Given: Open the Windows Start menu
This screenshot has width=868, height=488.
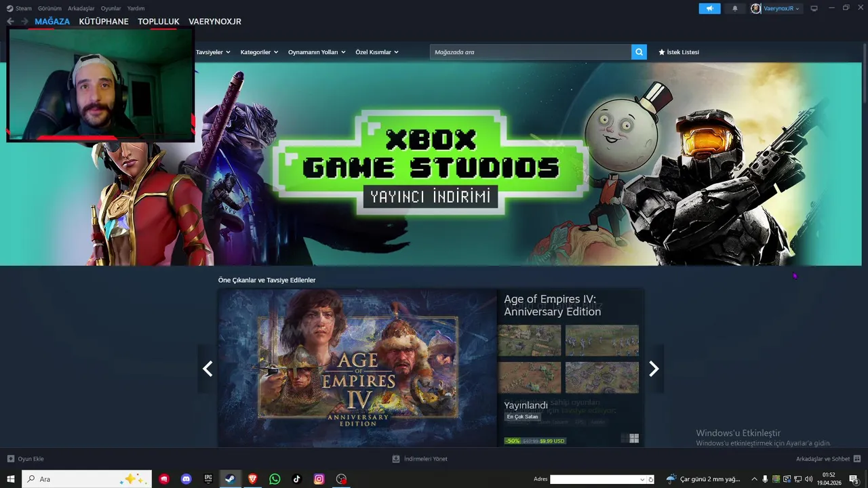Looking at the screenshot, I should pos(11,479).
